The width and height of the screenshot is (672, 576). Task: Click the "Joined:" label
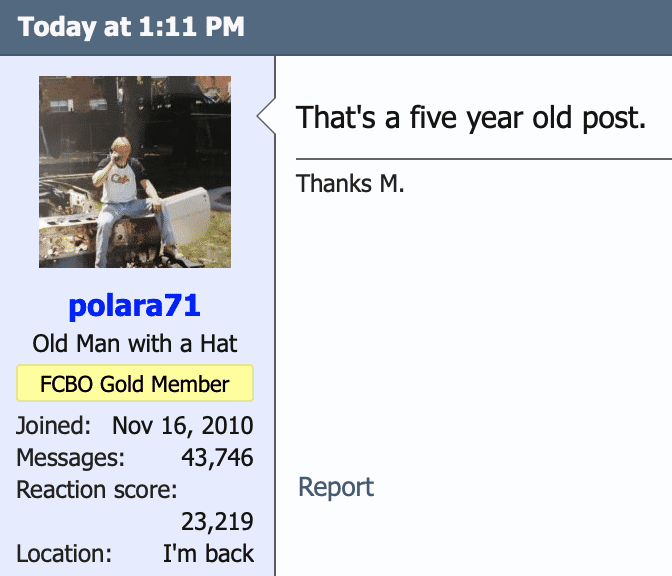point(53,426)
